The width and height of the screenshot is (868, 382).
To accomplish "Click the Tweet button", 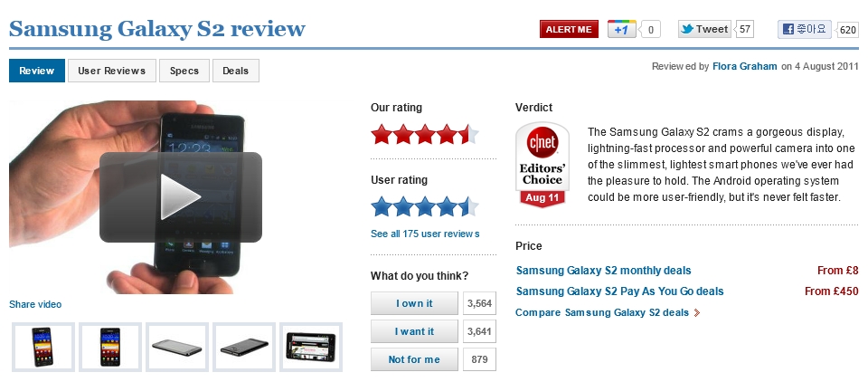I will [x=704, y=29].
